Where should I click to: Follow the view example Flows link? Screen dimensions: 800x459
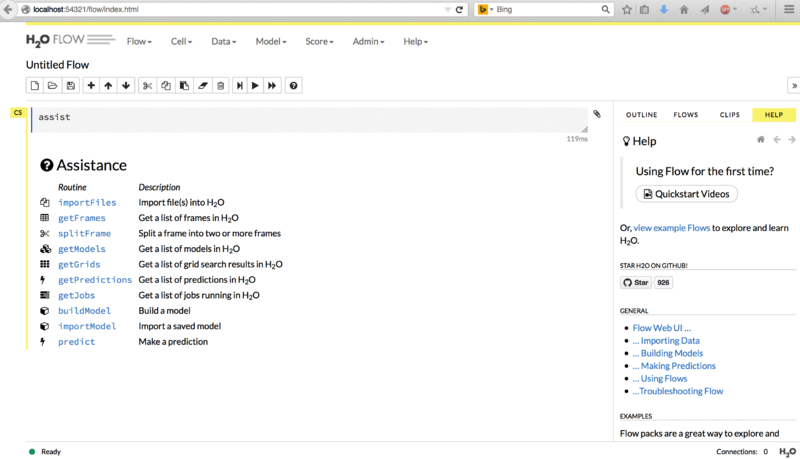[671, 228]
